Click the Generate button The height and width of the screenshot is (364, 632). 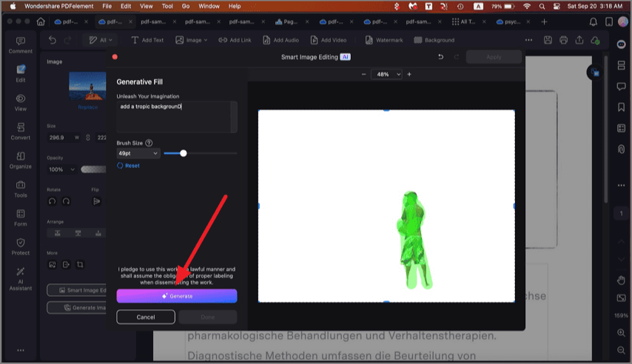[177, 296]
